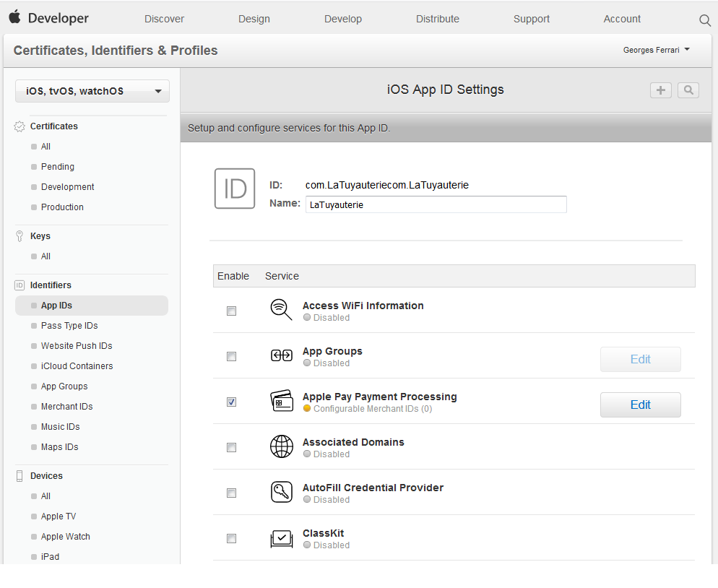The width and height of the screenshot is (718, 588).
Task: Go to the Account navigation item
Action: [x=622, y=19]
